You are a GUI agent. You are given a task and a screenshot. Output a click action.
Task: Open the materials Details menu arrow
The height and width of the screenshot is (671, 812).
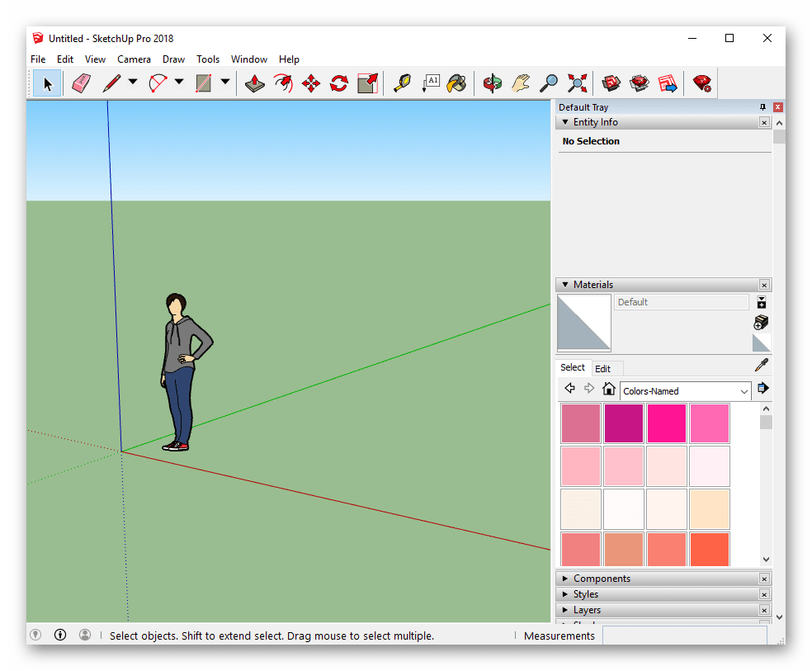click(762, 388)
